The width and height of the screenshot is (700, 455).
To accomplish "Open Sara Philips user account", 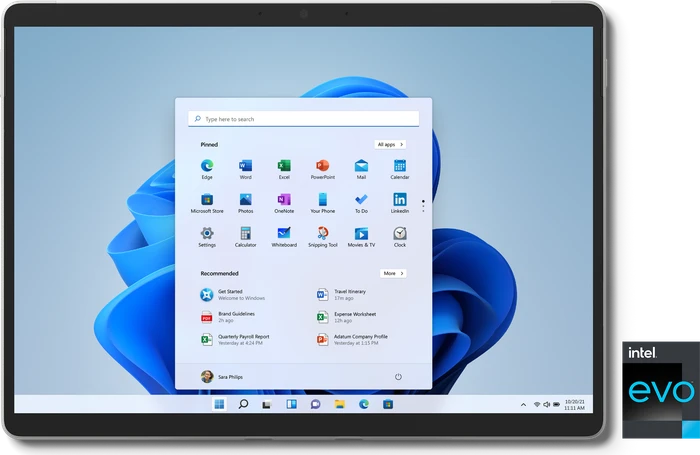I will [222, 377].
